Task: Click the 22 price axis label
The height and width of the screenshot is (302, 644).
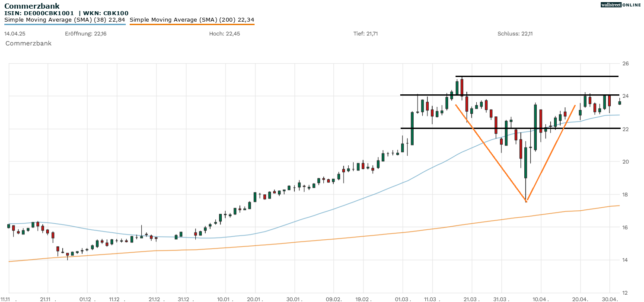Action: (625, 129)
